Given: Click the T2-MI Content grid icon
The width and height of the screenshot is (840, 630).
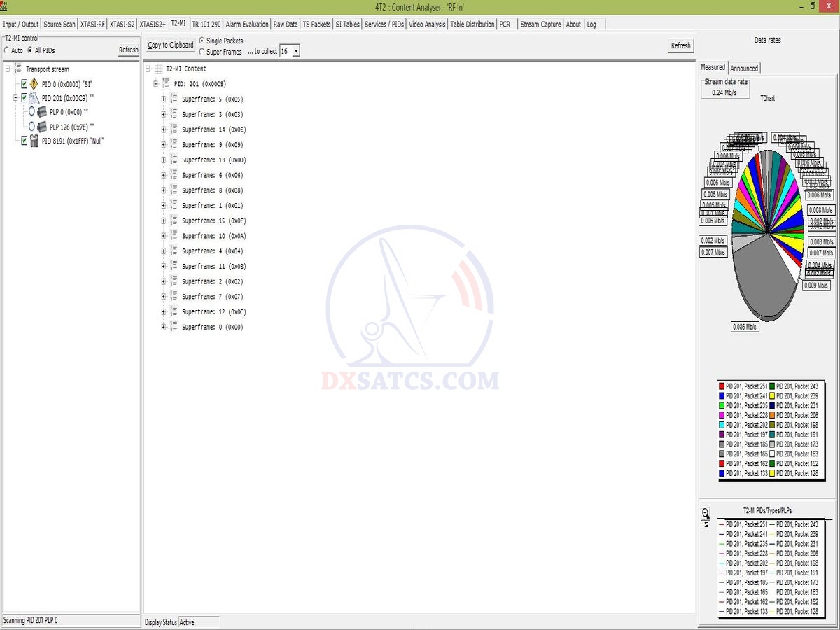Looking at the screenshot, I should (x=159, y=69).
